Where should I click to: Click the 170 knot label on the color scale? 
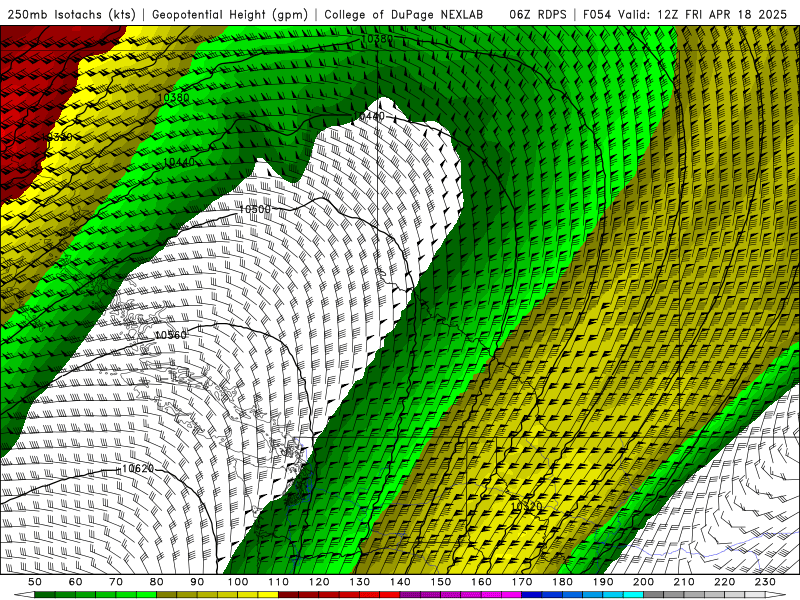click(522, 582)
